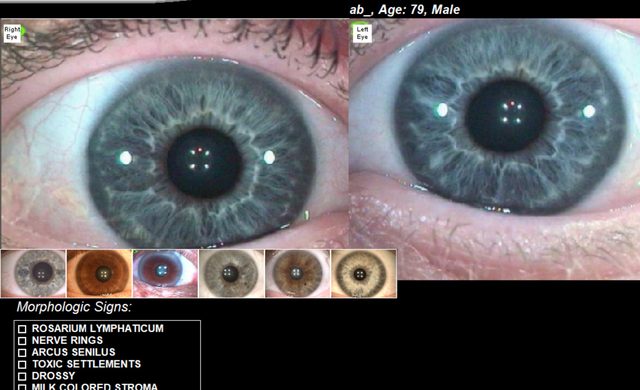This screenshot has height=390, width=640.
Task: Select the orange-brown iris thumbnail
Action: click(x=100, y=273)
